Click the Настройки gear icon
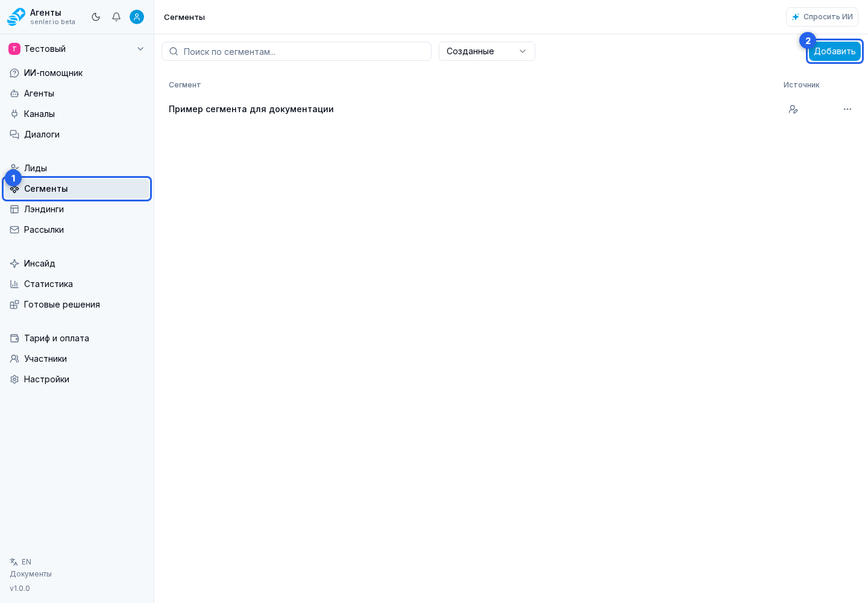 point(14,379)
